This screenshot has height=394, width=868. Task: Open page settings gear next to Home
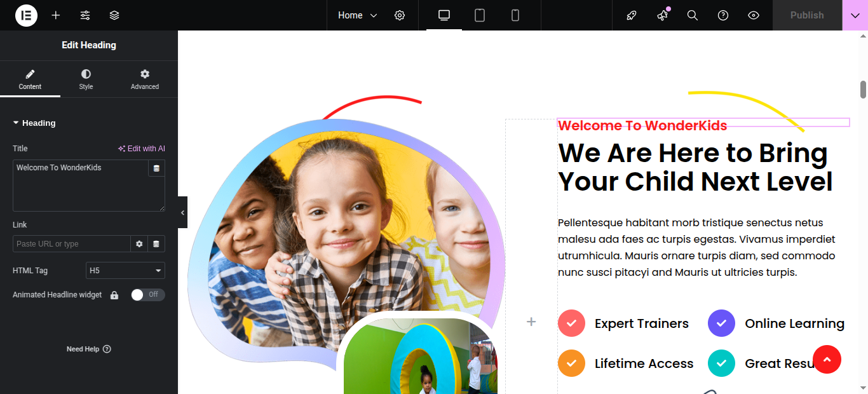(x=400, y=15)
